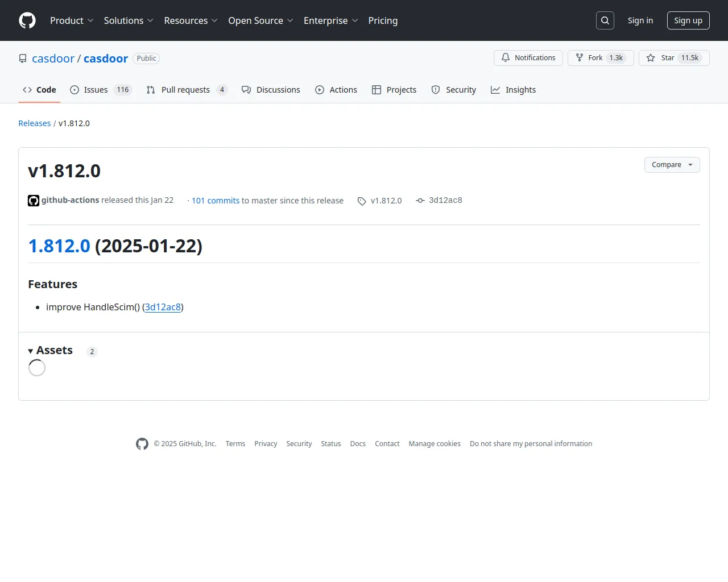Click the star icon in Star button
This screenshot has width=728, height=582.
651,58
